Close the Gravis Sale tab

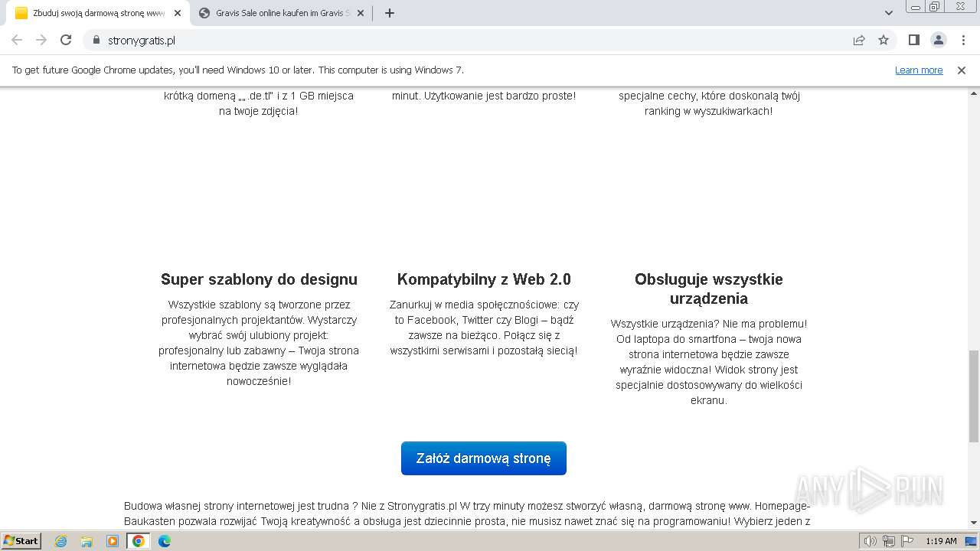pyautogui.click(x=361, y=13)
